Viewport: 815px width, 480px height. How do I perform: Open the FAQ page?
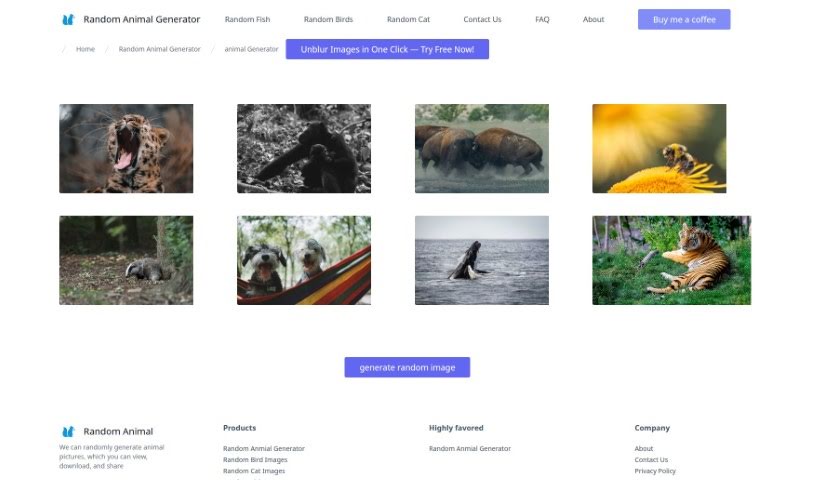[542, 19]
